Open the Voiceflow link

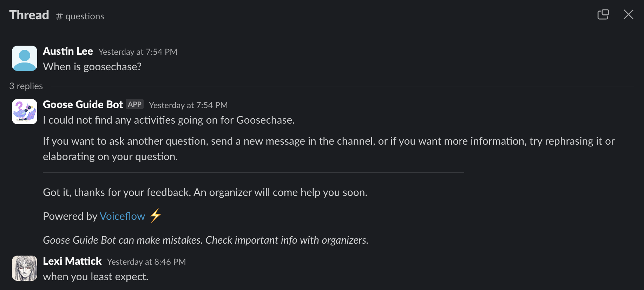(122, 216)
